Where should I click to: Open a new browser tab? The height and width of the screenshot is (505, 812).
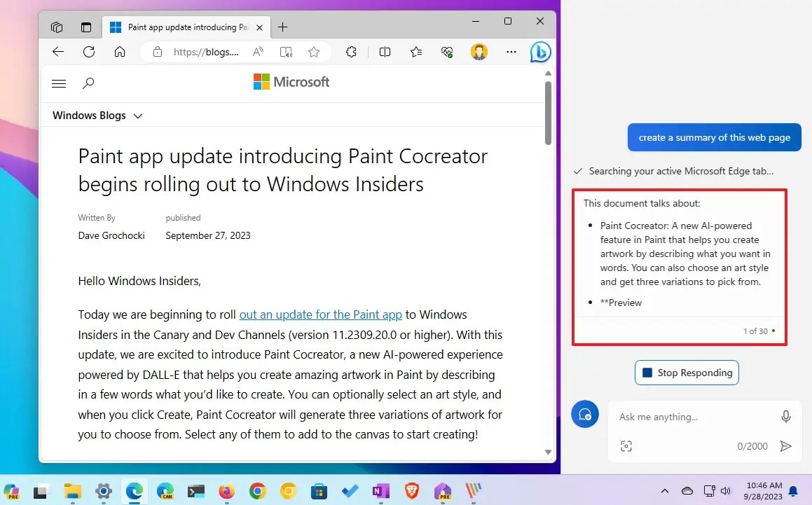282,27
